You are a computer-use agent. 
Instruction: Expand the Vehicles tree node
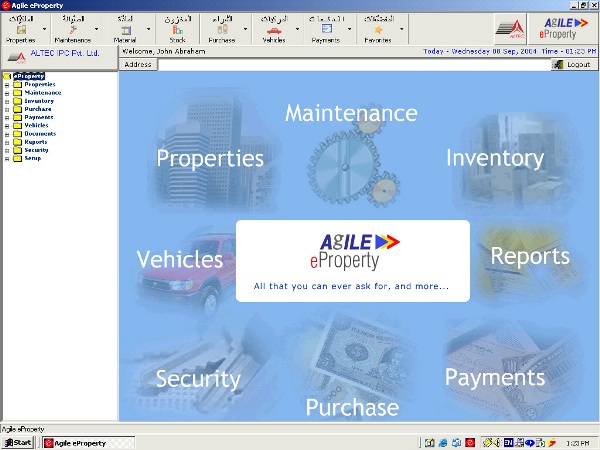coord(7,126)
